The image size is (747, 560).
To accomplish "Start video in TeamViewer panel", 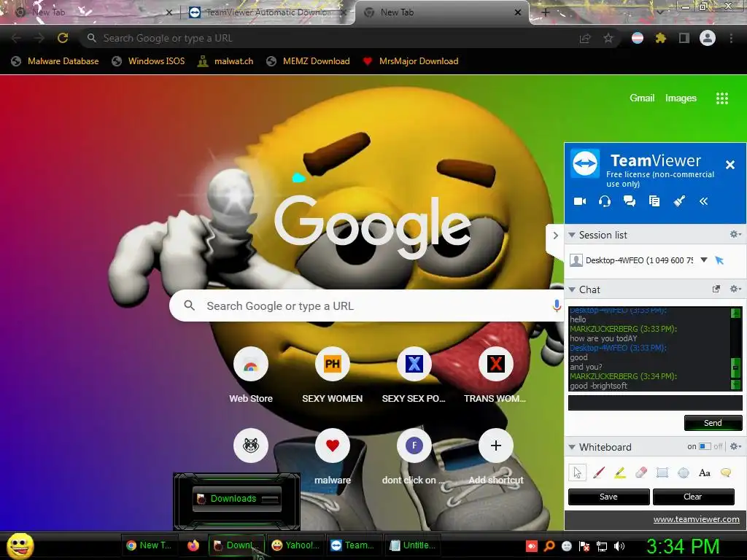I will (580, 201).
